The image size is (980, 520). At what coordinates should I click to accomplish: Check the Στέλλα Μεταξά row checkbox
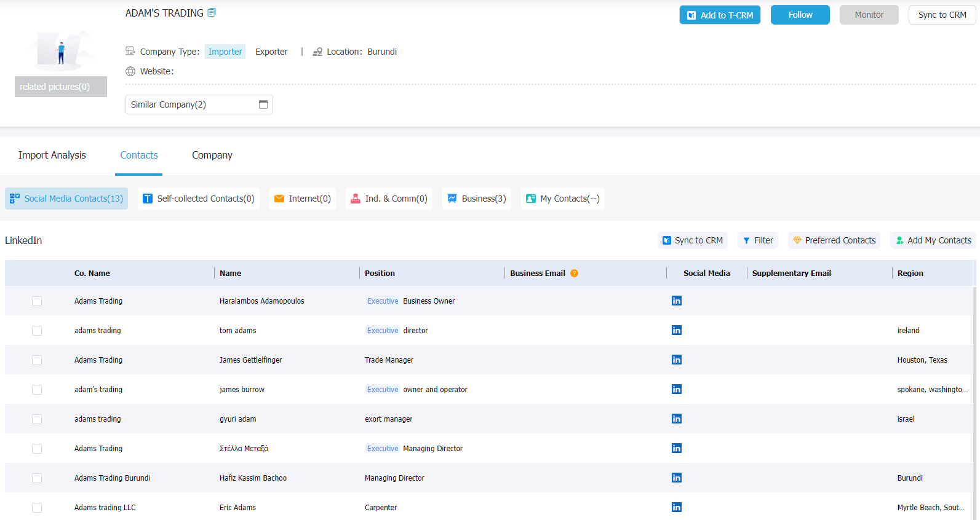(37, 449)
